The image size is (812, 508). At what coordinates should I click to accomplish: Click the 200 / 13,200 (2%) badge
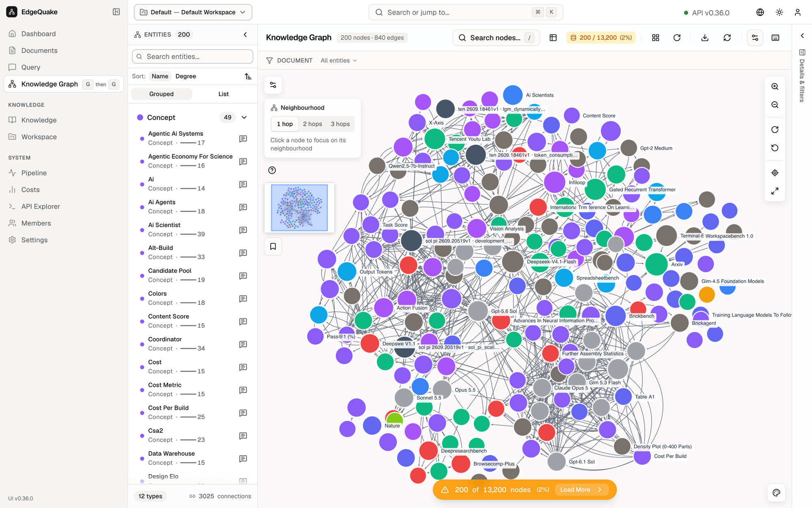[601, 37]
